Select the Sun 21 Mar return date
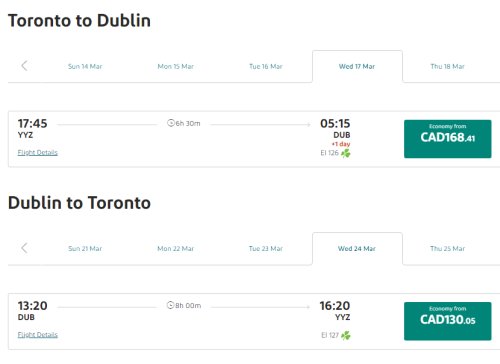 (85, 248)
